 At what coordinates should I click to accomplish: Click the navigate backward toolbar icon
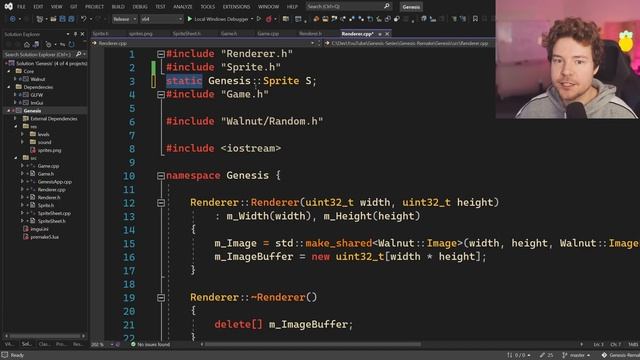(x=12, y=19)
